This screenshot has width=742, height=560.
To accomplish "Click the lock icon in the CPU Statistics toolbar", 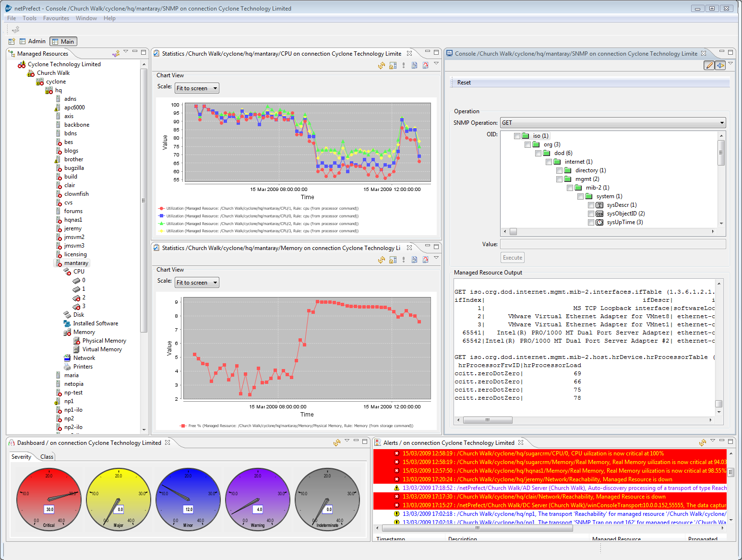I will click(393, 65).
